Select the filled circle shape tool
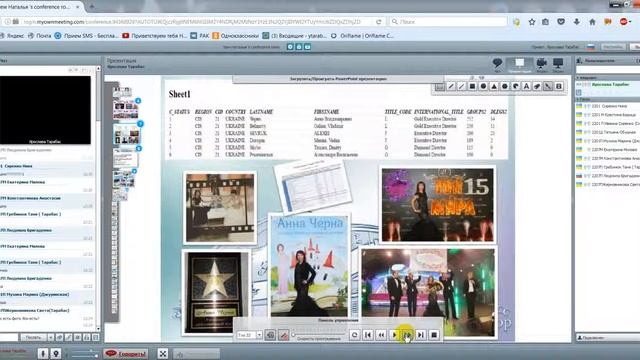The image size is (640, 360). (483, 87)
